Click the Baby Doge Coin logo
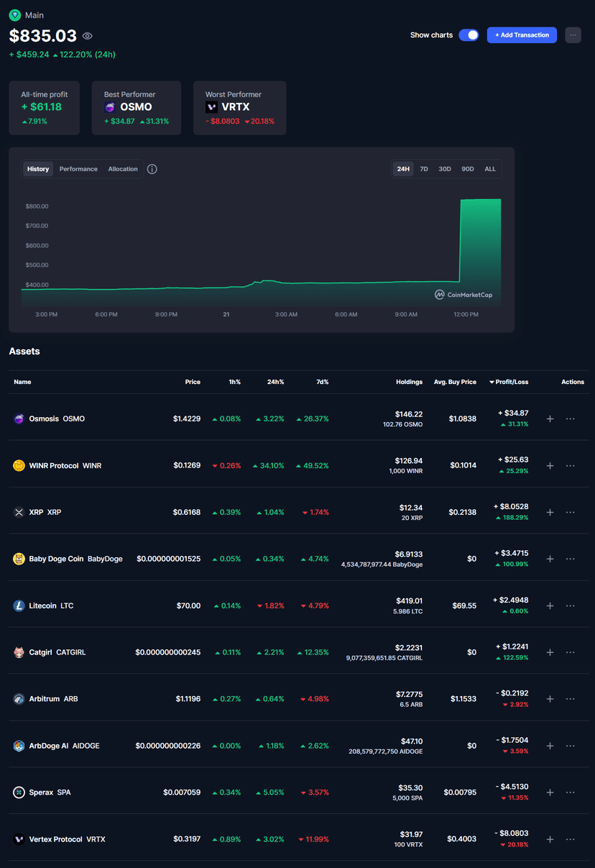Screen dimensions: 595x868 [x=19, y=559]
